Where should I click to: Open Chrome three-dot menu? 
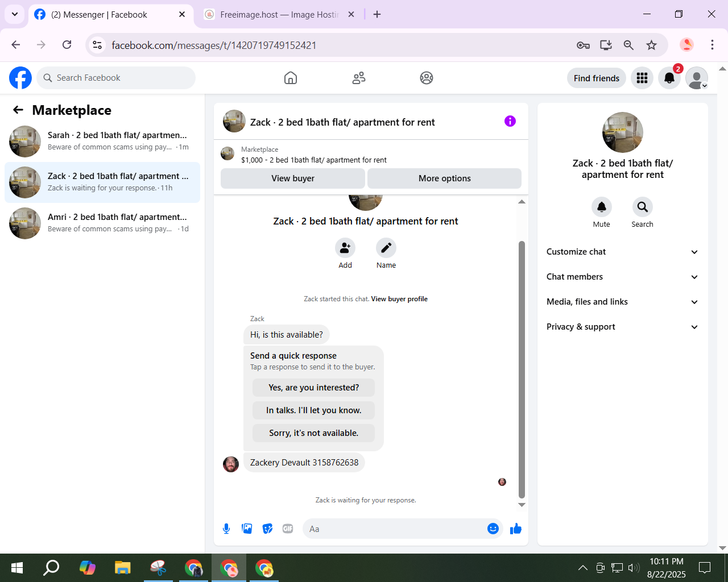click(712, 45)
